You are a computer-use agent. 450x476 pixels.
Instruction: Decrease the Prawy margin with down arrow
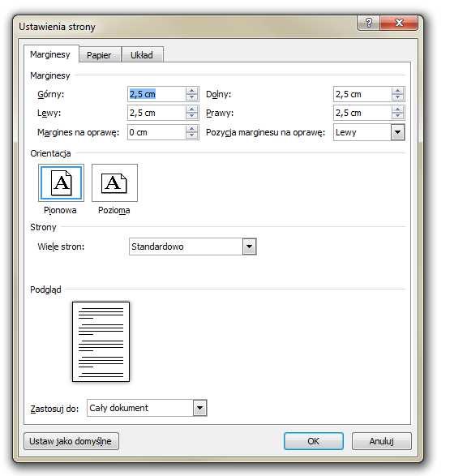coord(397,116)
